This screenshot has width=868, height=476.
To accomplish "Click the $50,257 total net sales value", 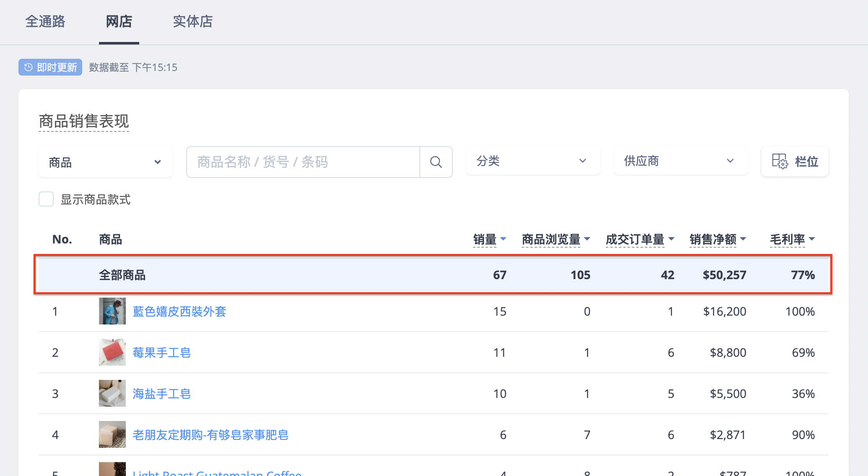I will pyautogui.click(x=725, y=275).
